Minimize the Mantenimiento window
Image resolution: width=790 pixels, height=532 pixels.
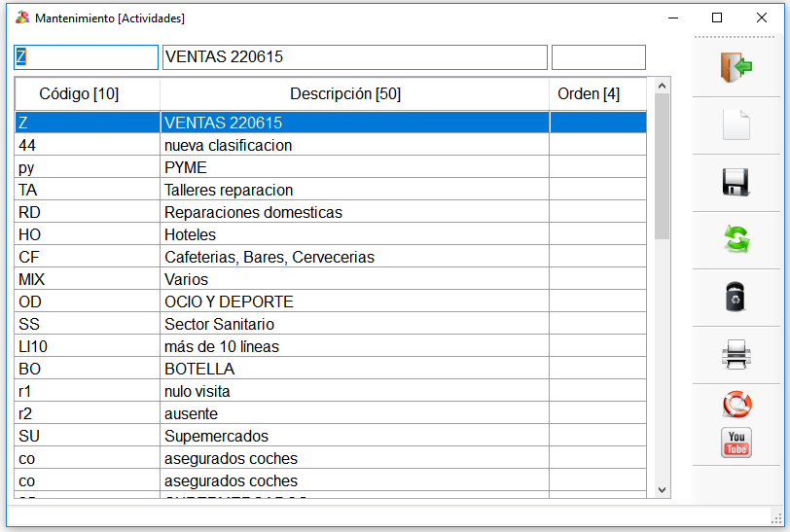673,18
